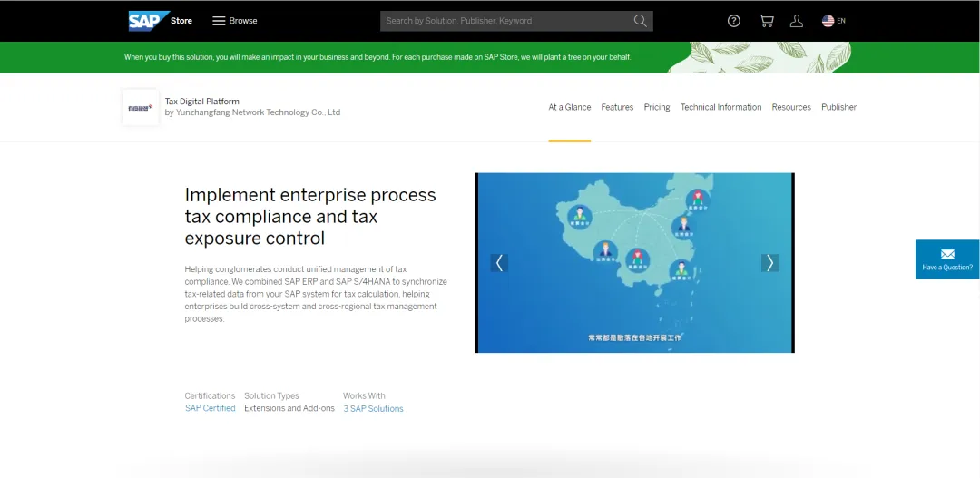Open the Browse hamburger menu
980x478 pixels.
[x=234, y=21]
